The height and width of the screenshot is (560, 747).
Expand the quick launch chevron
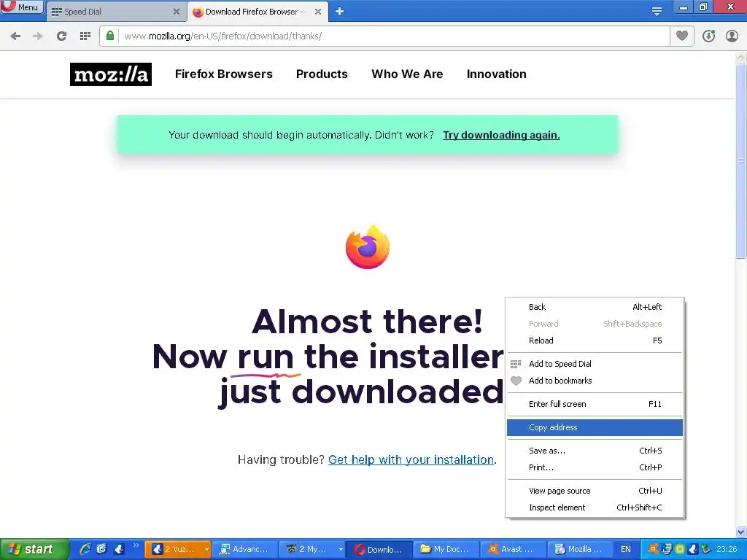136,545
